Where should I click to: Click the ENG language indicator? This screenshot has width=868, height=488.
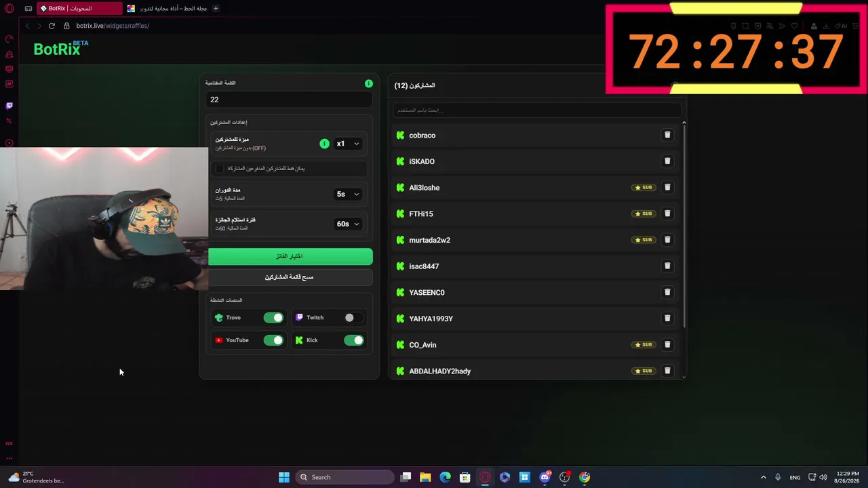795,477
